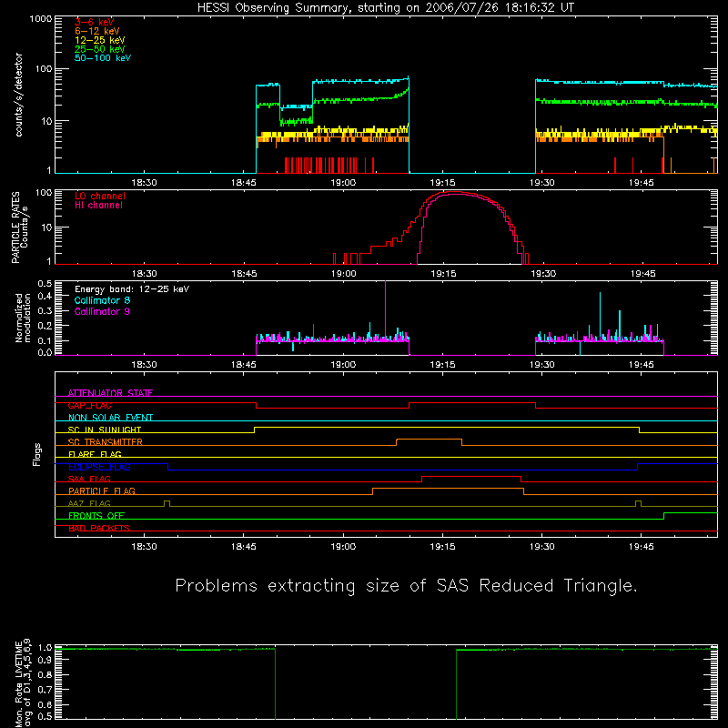Select the 3-6 keV legend label
Image resolution: width=728 pixels, height=728 pixels.
pyautogui.click(x=95, y=22)
